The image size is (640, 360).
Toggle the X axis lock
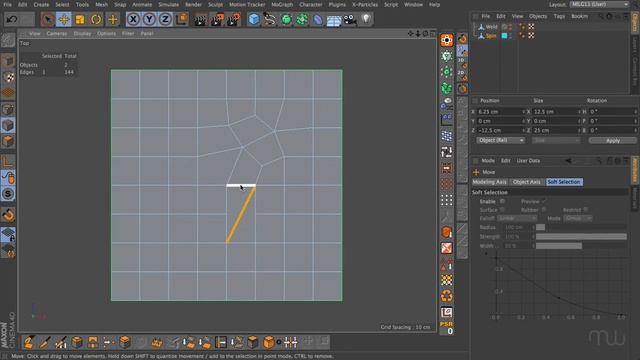coord(133,19)
